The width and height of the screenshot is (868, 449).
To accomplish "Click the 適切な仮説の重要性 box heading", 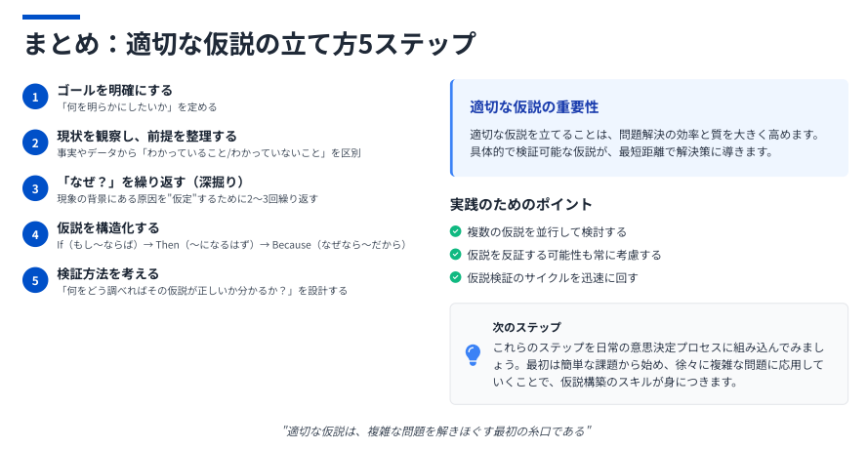I will [x=534, y=106].
